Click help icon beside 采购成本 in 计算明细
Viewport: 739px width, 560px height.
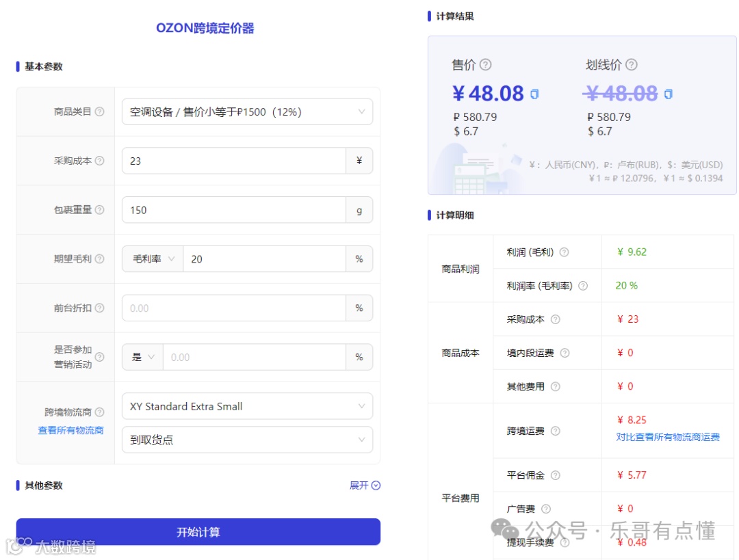pos(556,319)
